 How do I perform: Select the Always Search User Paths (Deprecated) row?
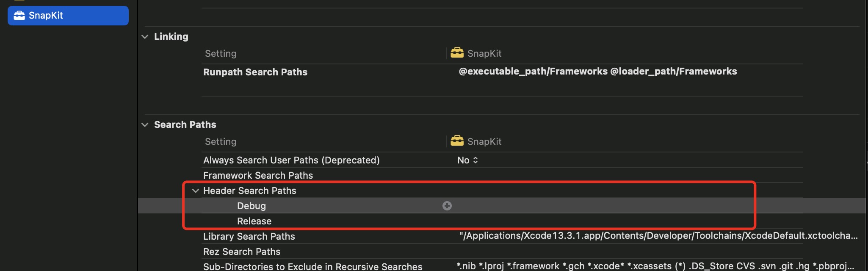[x=291, y=160]
